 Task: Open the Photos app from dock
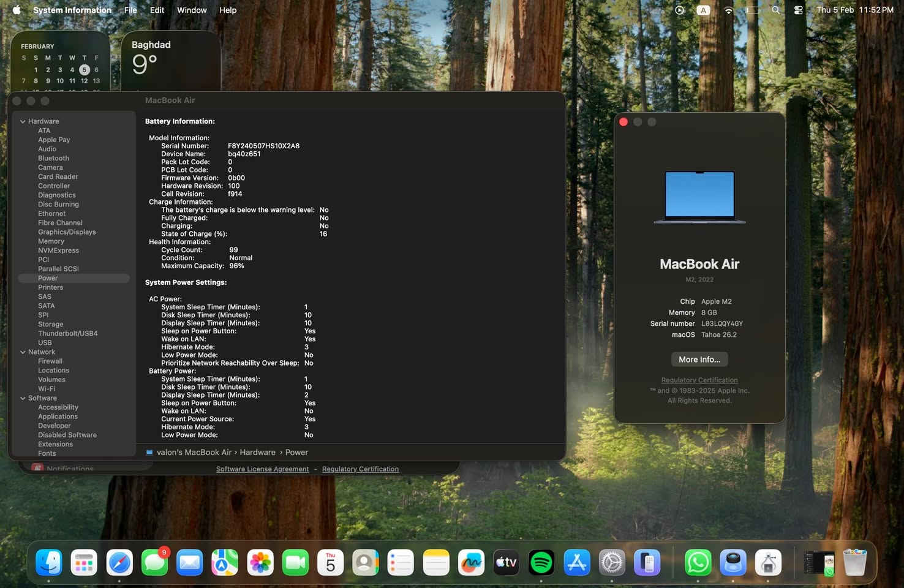click(x=260, y=562)
